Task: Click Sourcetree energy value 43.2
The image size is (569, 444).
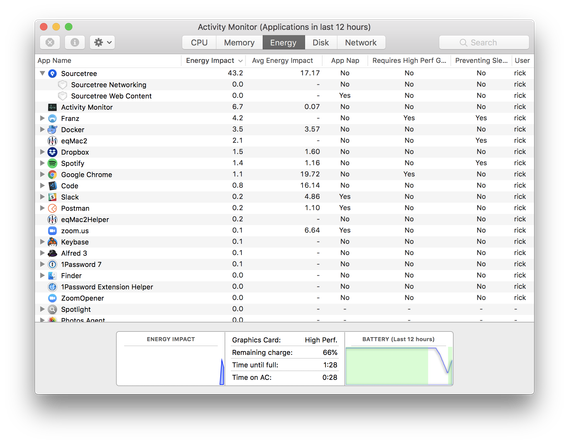Action: tap(235, 73)
